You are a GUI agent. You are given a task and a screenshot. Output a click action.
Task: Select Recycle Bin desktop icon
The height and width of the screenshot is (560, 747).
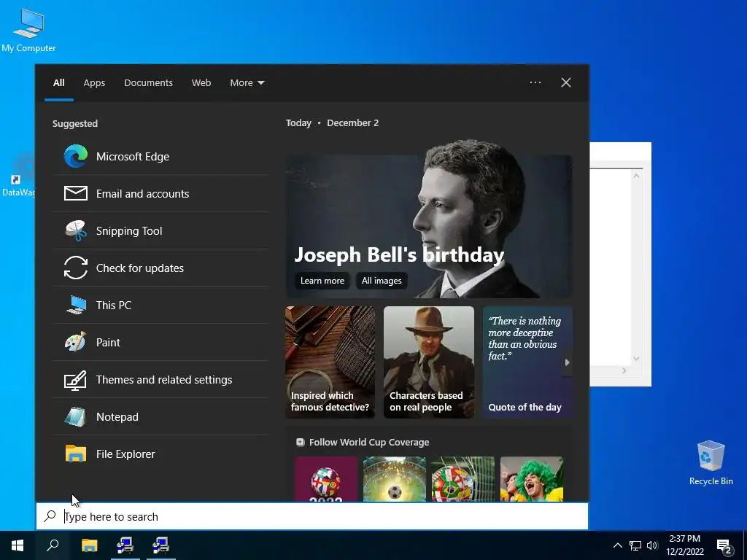[x=711, y=463]
